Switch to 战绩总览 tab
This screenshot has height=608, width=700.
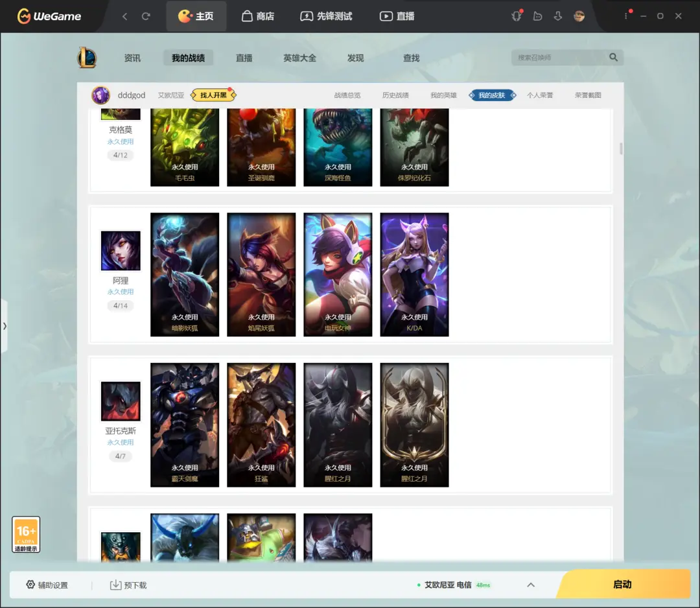[347, 95]
